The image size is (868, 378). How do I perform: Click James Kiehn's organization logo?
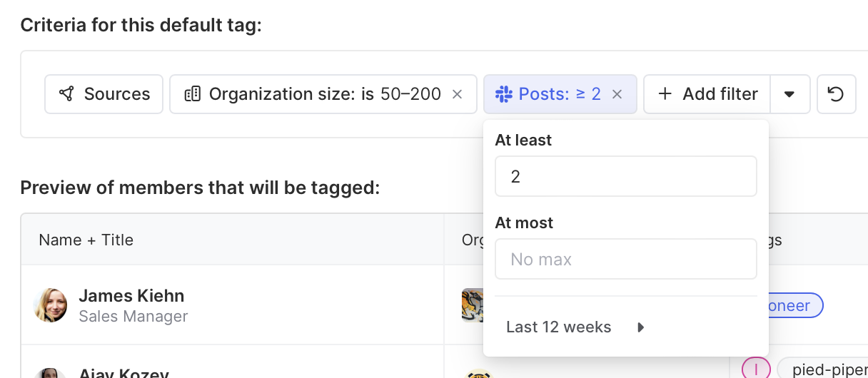(473, 305)
